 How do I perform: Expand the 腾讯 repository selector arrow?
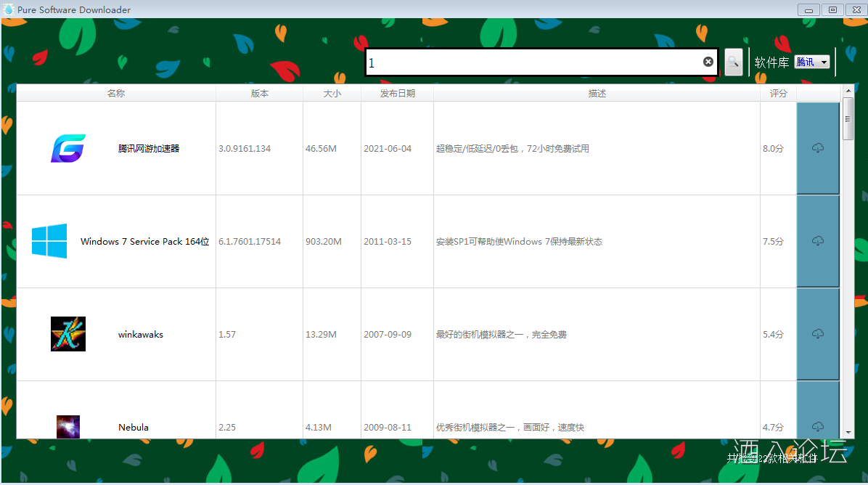click(823, 62)
